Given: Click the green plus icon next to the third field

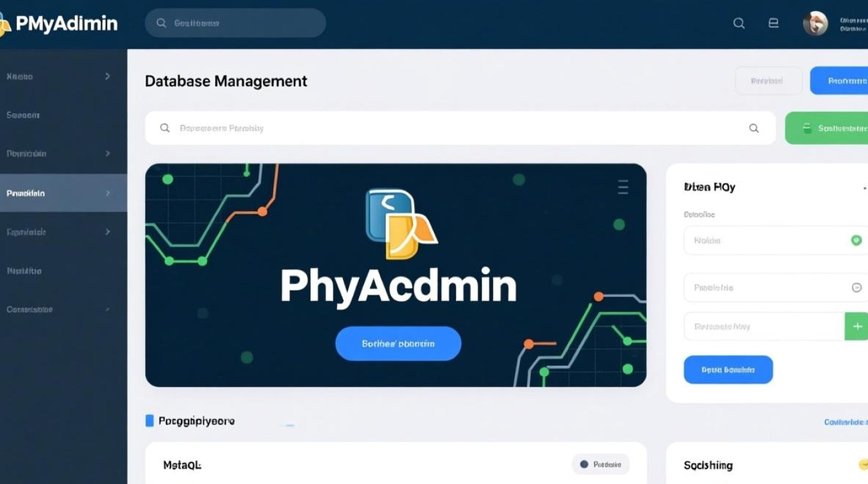Looking at the screenshot, I should click(x=856, y=326).
